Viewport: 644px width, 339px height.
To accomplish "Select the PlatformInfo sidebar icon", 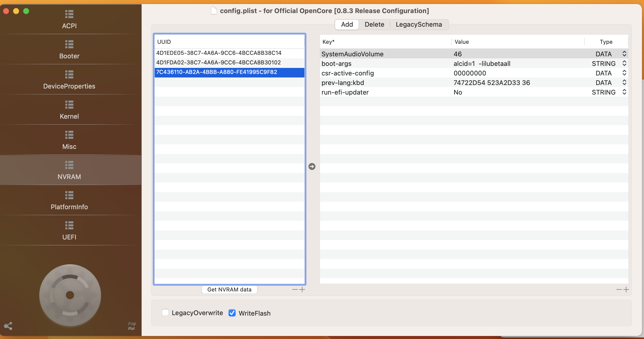I will pyautogui.click(x=69, y=195).
